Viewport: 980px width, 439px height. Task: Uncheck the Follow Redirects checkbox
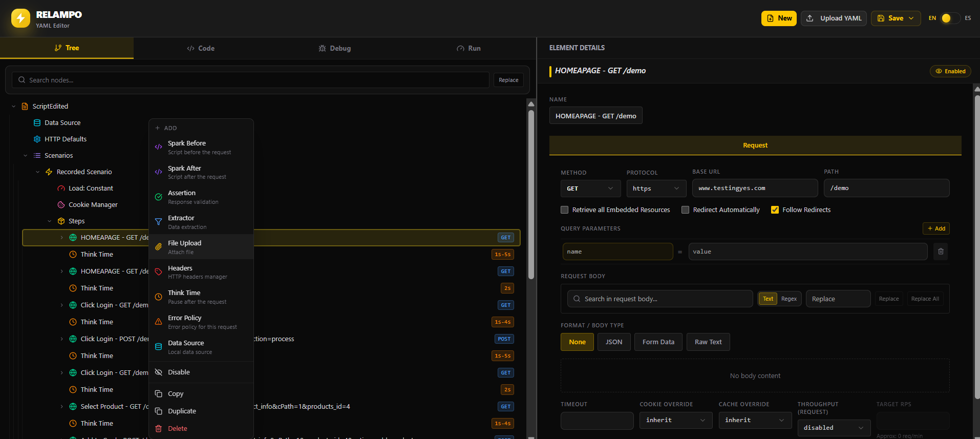click(775, 210)
